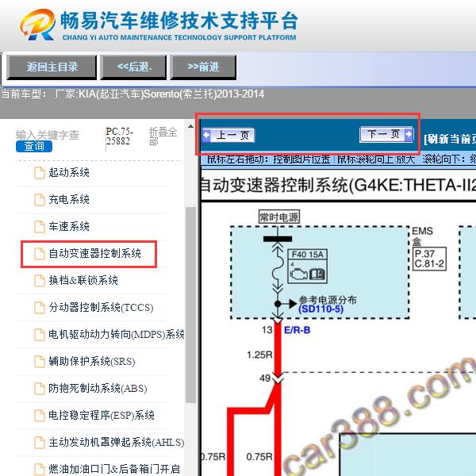Screen dimensions: 476x476
Task: Click document icon beside 燃油加油口门&后备箱门开启
Action: tap(40, 470)
